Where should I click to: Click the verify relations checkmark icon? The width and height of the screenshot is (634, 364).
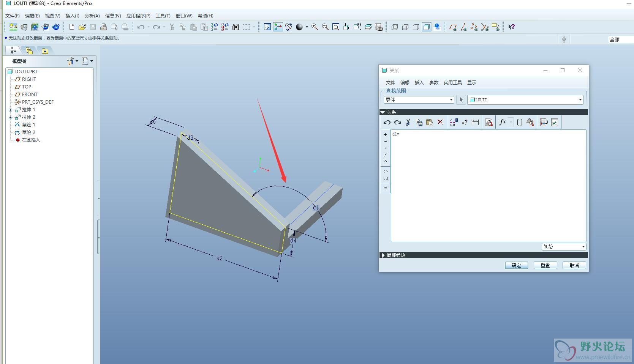(x=555, y=122)
